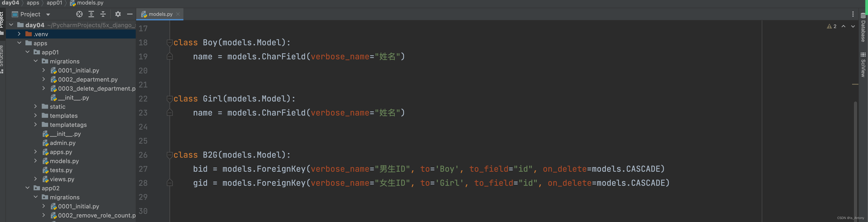Select 0002_remove_role_count file under app02
868x222 pixels.
tap(97, 215)
